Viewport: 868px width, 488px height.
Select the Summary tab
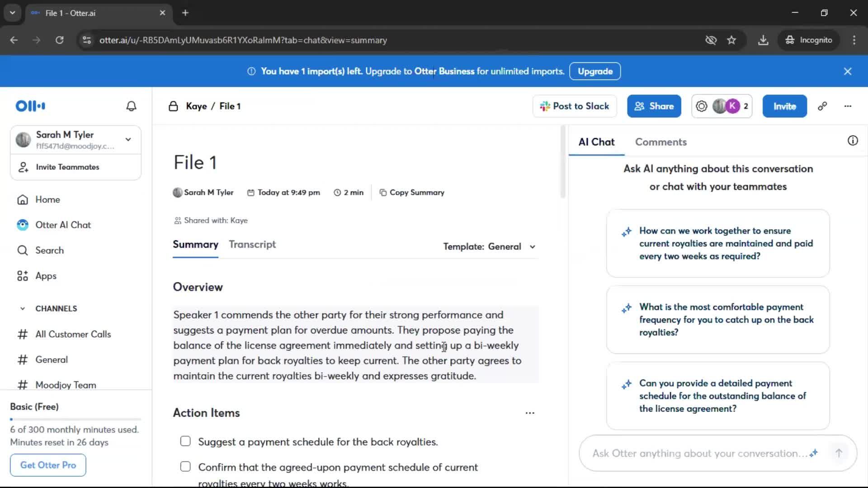click(195, 244)
